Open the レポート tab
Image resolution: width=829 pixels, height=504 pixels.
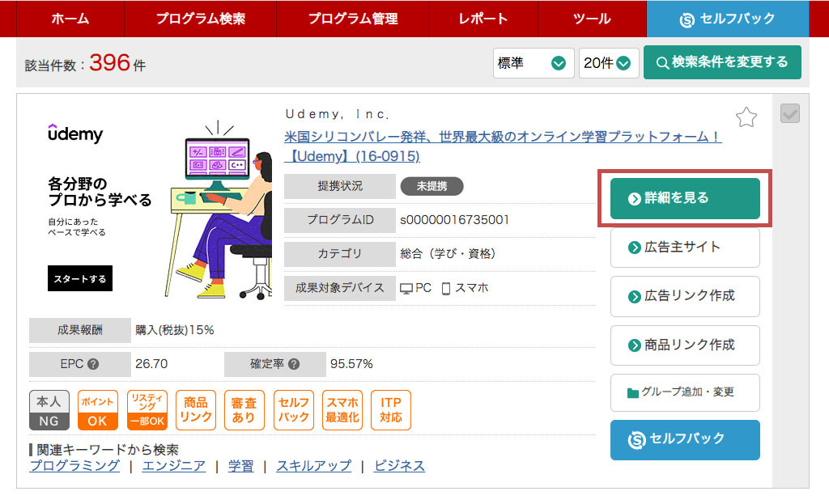pyautogui.click(x=483, y=19)
